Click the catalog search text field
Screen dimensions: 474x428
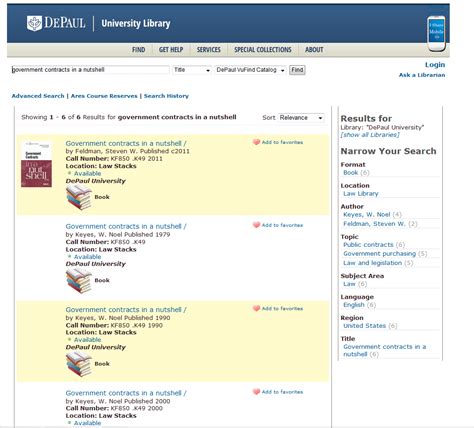(x=90, y=70)
